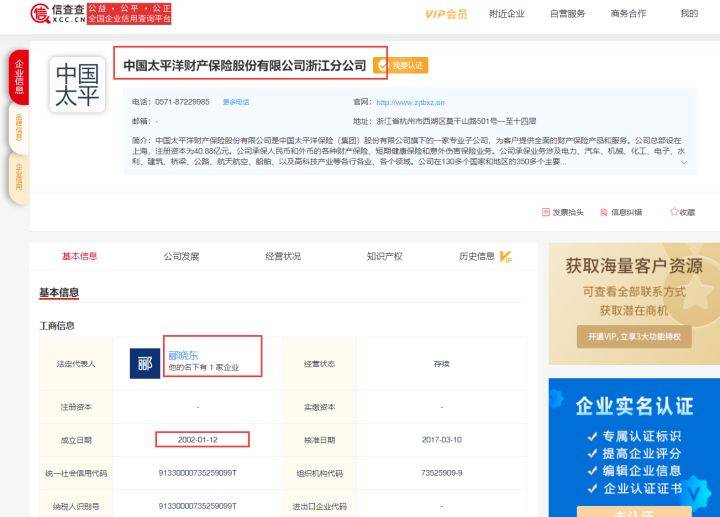Switch to the 历史信息 tab
Screen dimensions: 720x517
(477, 256)
